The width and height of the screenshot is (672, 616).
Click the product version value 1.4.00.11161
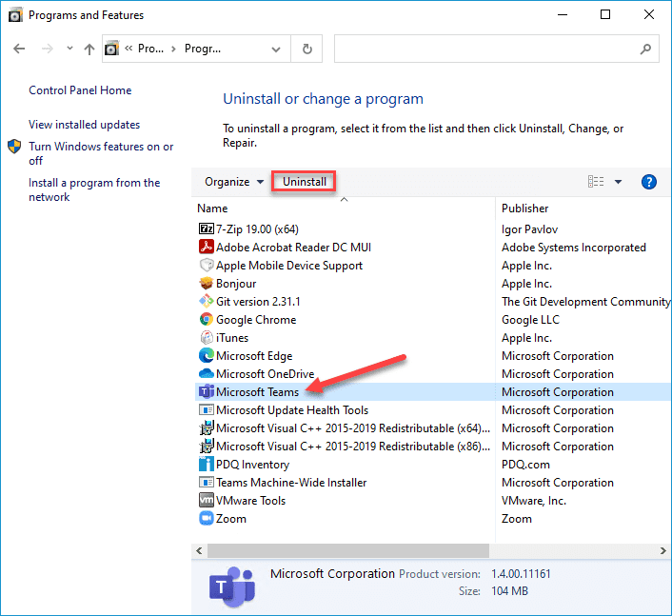tap(521, 574)
